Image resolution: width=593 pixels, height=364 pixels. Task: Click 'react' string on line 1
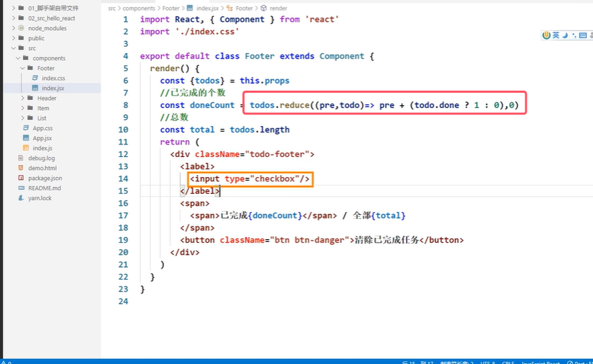pos(322,20)
